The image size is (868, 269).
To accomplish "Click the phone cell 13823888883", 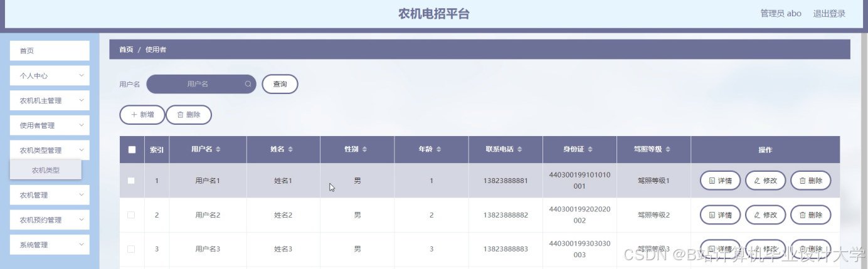I will [505, 249].
